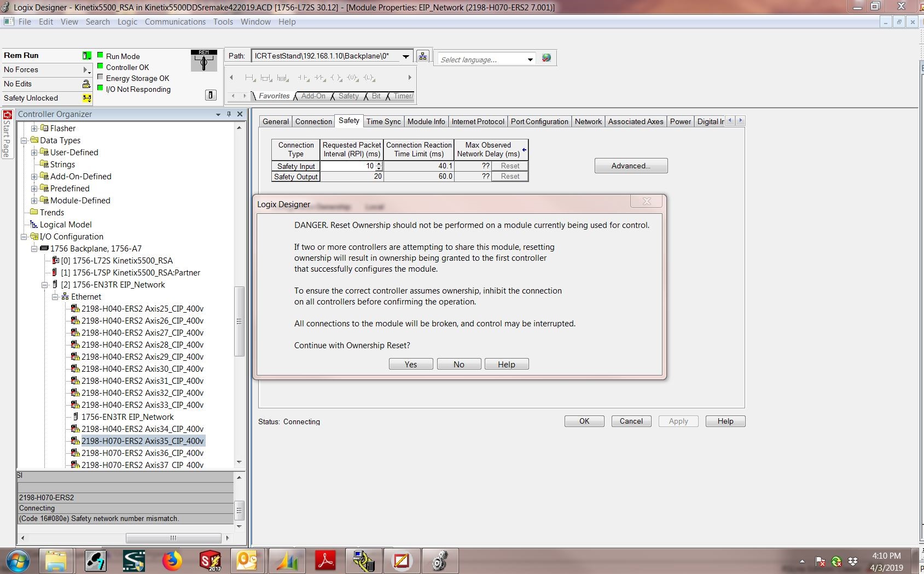Open the File menu
The image size is (924, 574).
click(25, 22)
